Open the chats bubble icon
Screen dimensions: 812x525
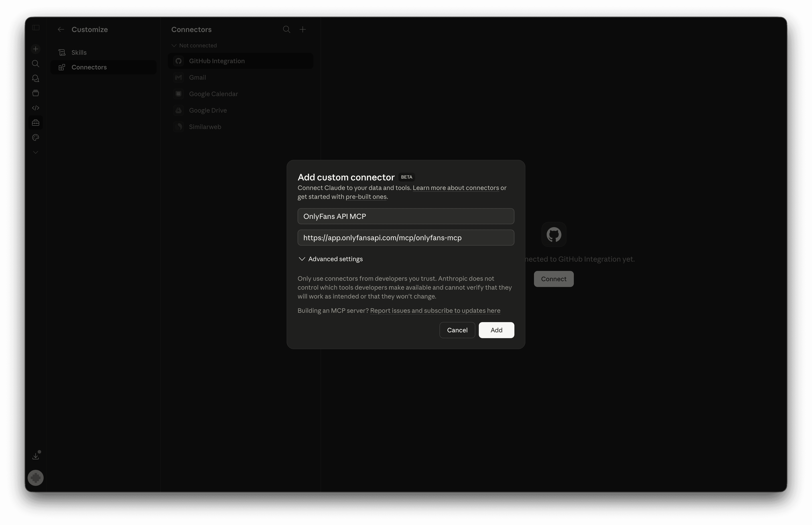pyautogui.click(x=35, y=78)
